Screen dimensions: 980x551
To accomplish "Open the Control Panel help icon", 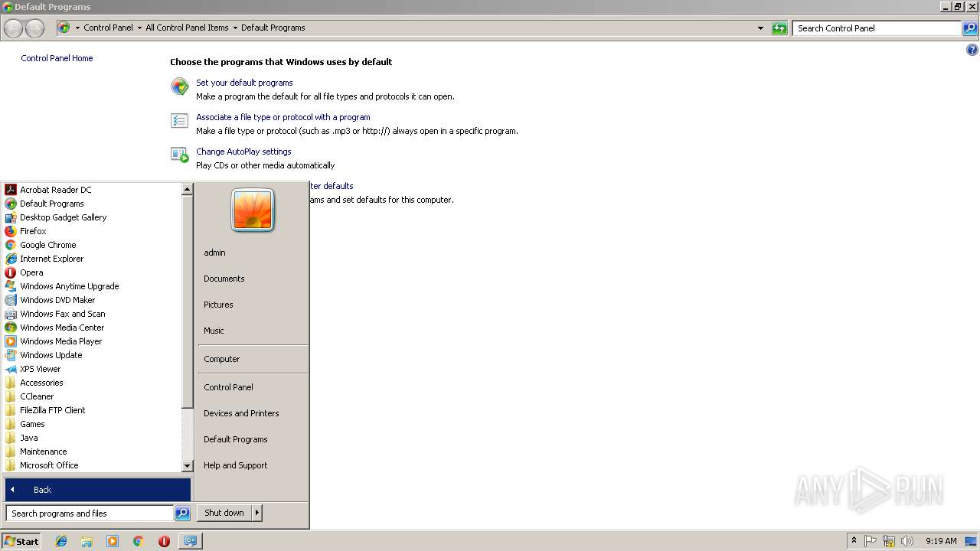I will pyautogui.click(x=972, y=51).
